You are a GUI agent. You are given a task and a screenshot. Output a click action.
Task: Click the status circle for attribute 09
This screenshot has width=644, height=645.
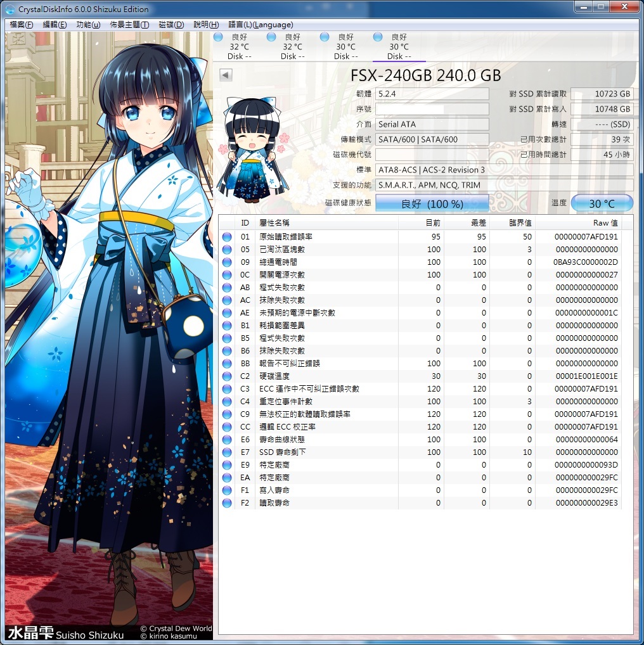pos(227,262)
